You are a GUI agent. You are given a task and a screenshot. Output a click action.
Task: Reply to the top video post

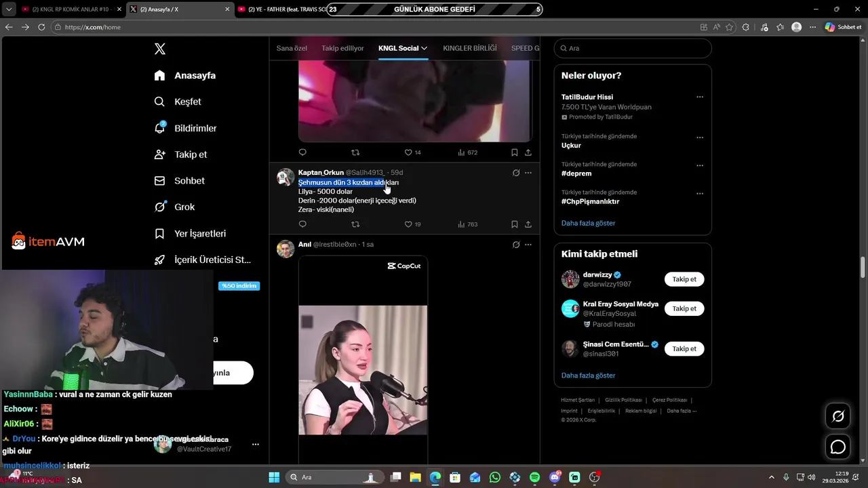pyautogui.click(x=302, y=152)
